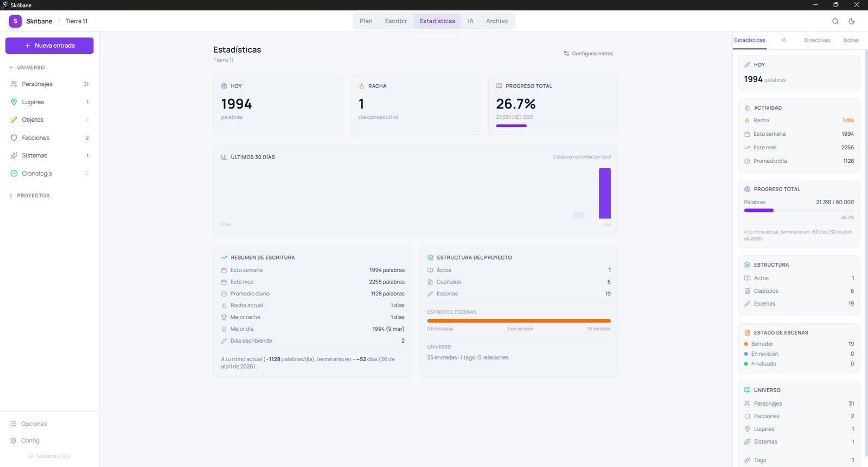Click the search magnifier icon

pos(835,21)
